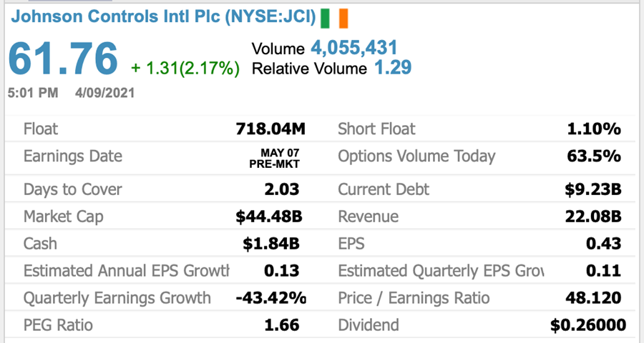Click the Volume value 4,055,431

tap(354, 48)
